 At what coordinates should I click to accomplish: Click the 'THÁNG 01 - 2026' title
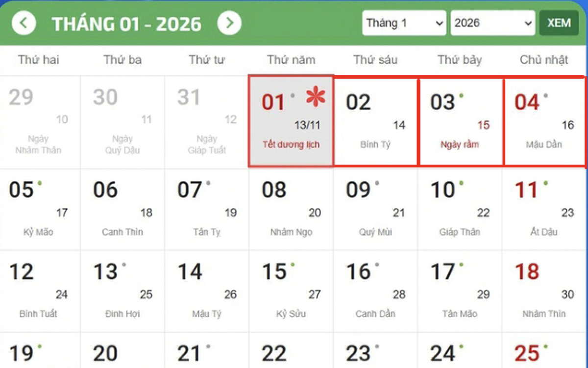pos(127,23)
